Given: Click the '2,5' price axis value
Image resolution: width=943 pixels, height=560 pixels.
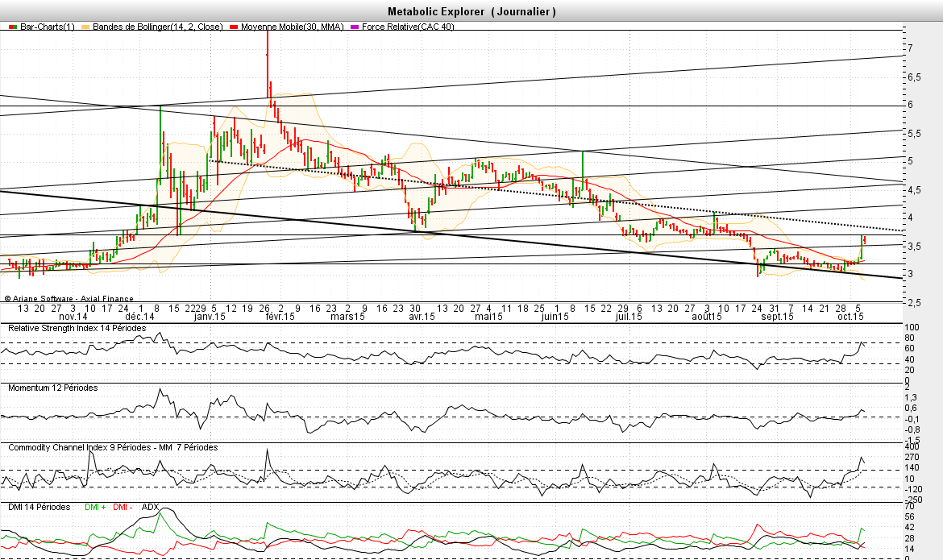Looking at the screenshot, I should (x=914, y=303).
